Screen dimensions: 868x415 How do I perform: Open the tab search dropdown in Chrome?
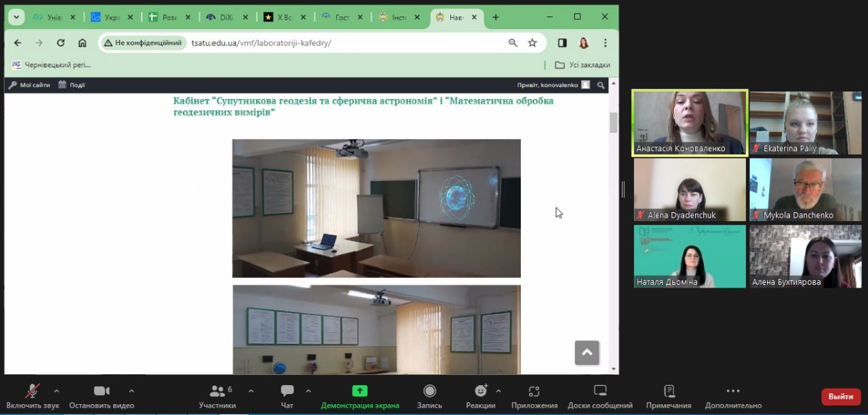click(16, 17)
